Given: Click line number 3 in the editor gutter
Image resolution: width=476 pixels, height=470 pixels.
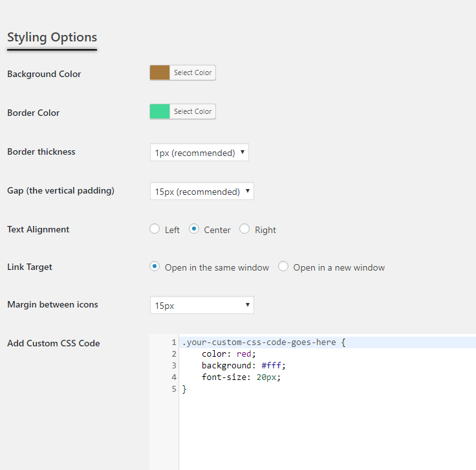Looking at the screenshot, I should point(174,366).
